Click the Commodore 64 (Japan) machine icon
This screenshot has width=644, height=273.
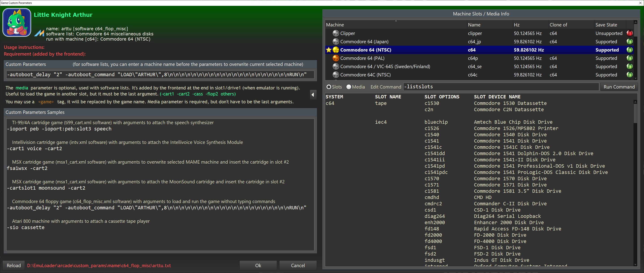click(x=335, y=41)
